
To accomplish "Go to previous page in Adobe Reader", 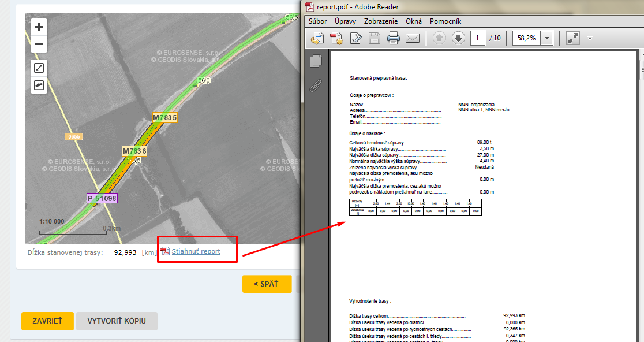I will click(439, 38).
